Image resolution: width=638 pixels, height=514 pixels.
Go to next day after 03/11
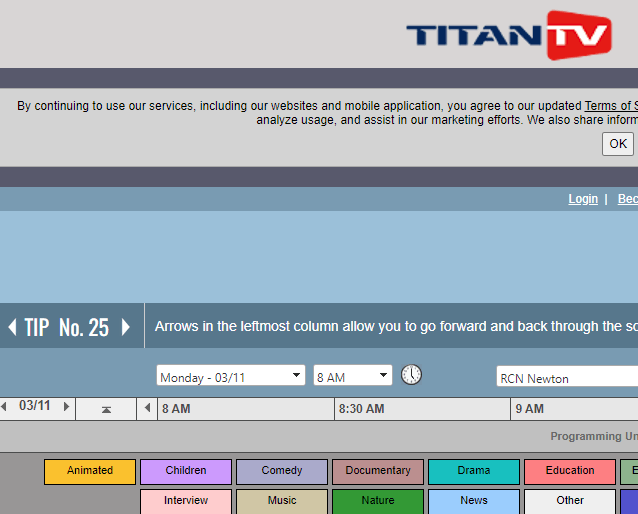click(66, 406)
